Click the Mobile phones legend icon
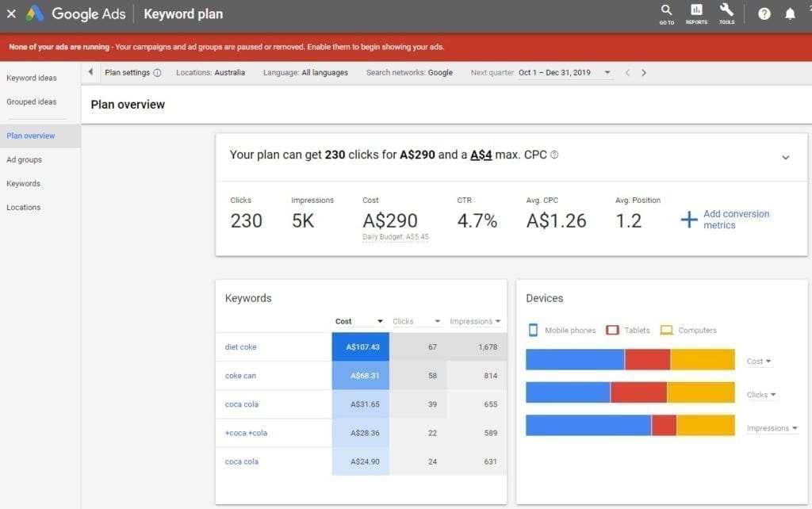This screenshot has width=812, height=509. [533, 330]
